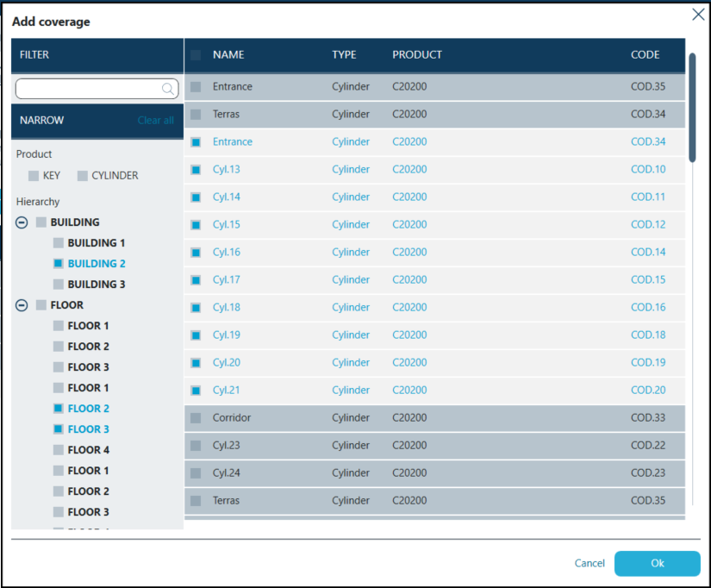
Task: Collapse the FLOOR hierarchy node
Action: click(x=22, y=305)
